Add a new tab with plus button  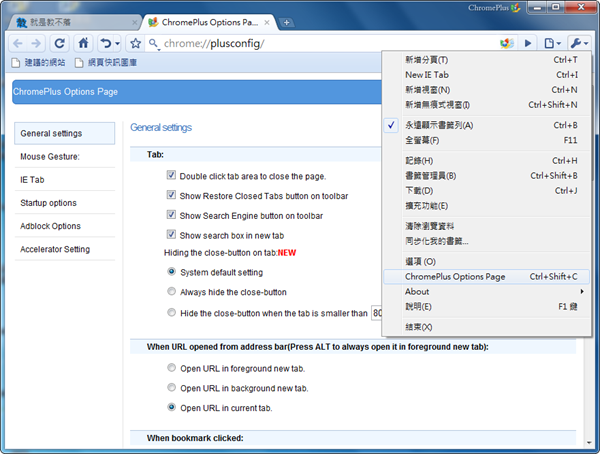(x=286, y=23)
